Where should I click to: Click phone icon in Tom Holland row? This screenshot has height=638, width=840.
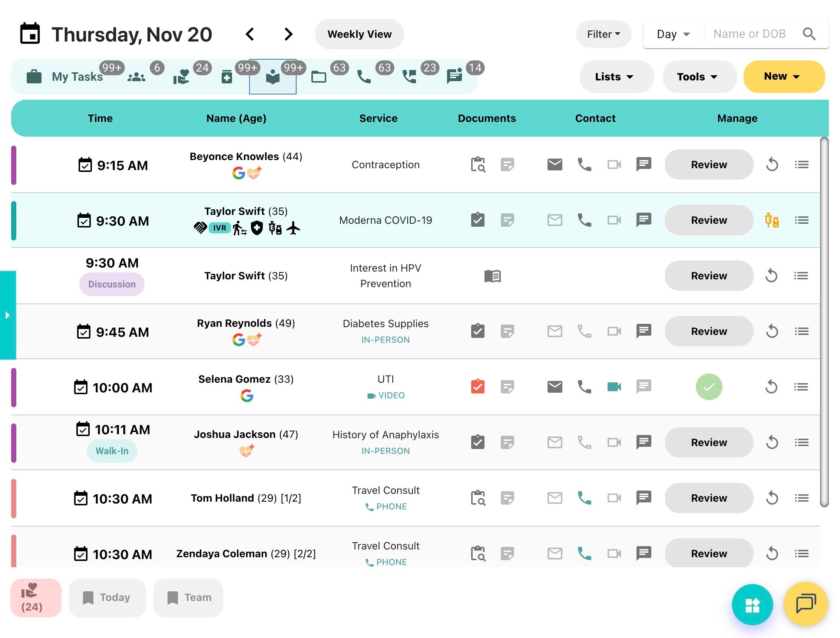click(584, 498)
